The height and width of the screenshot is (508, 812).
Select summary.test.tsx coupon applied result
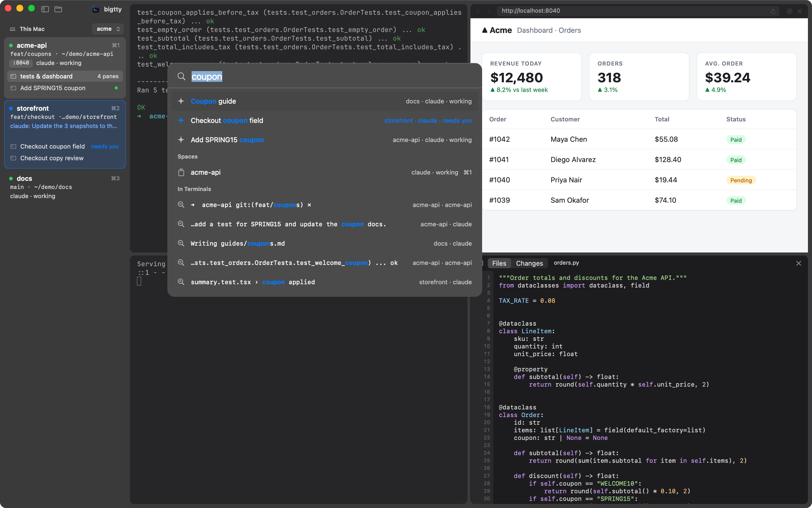325,282
